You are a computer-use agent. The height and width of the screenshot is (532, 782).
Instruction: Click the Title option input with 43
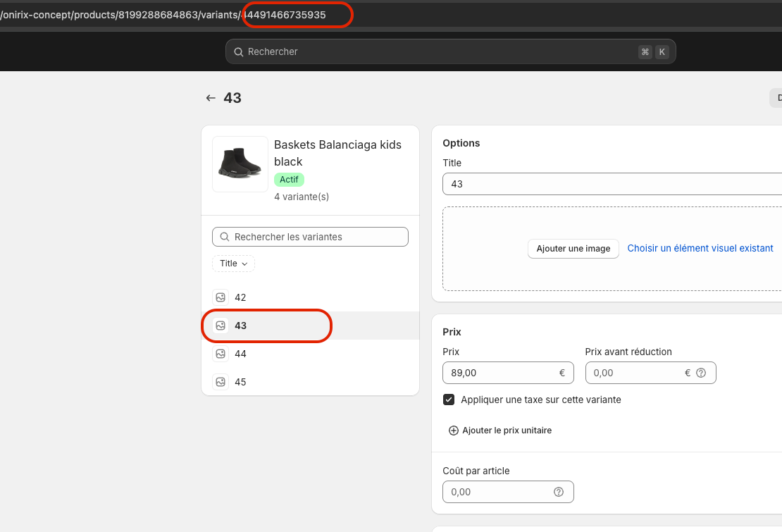coord(612,184)
